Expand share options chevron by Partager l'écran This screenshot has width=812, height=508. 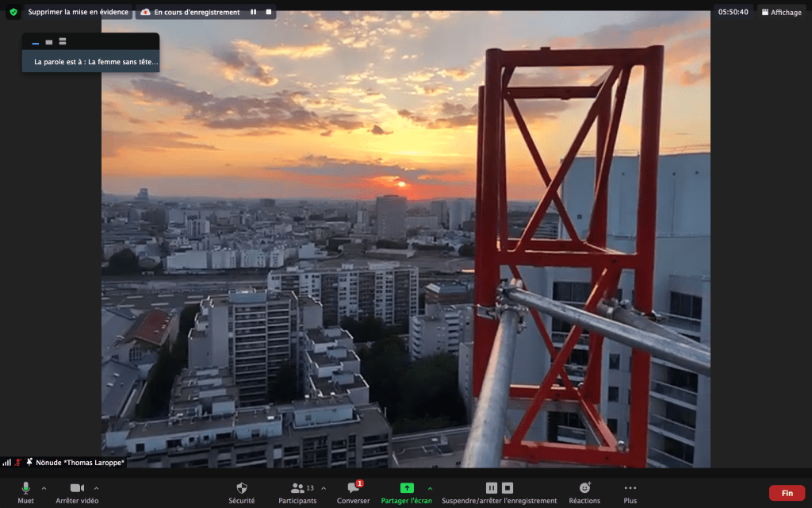coord(430,488)
